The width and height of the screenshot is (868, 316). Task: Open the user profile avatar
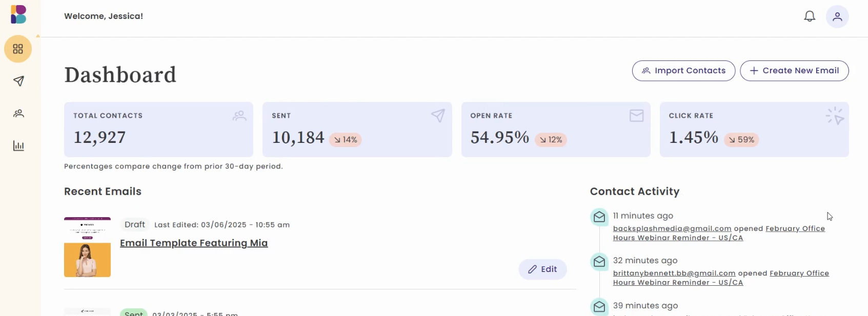[837, 16]
